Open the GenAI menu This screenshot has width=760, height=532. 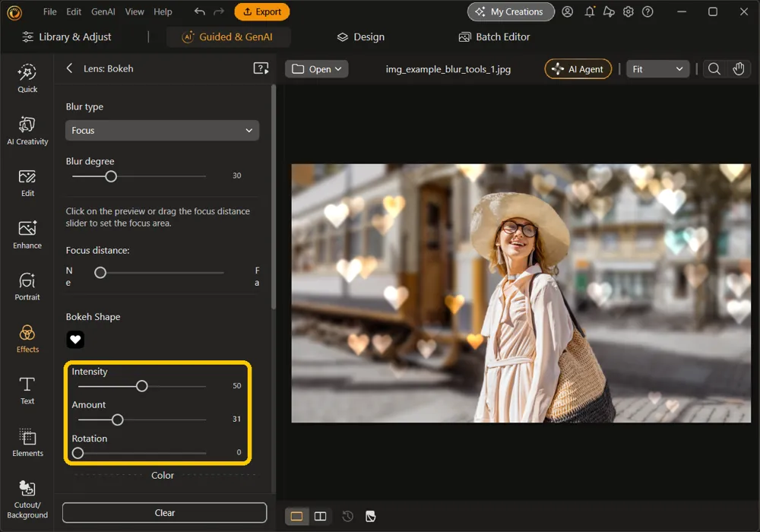103,11
